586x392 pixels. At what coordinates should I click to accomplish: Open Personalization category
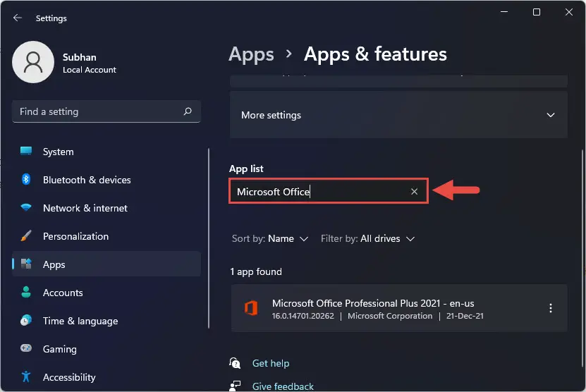click(x=106, y=236)
